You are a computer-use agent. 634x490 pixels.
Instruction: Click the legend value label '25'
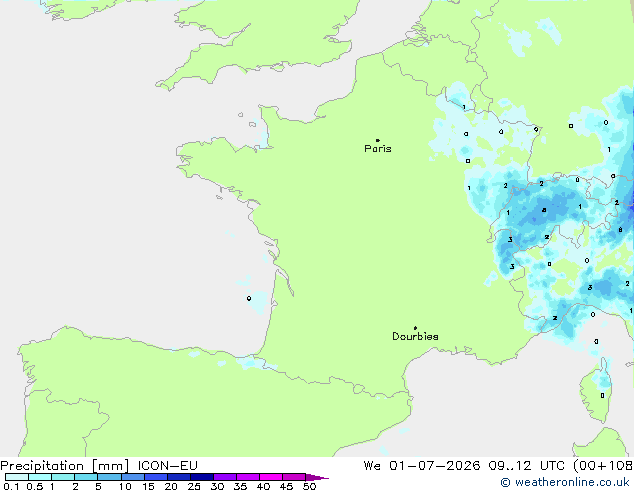194,486
